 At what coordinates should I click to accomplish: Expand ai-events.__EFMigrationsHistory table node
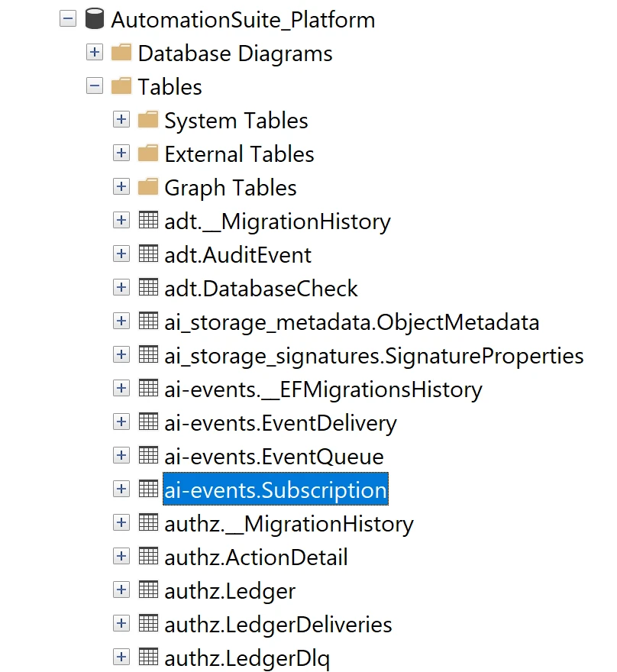121,388
